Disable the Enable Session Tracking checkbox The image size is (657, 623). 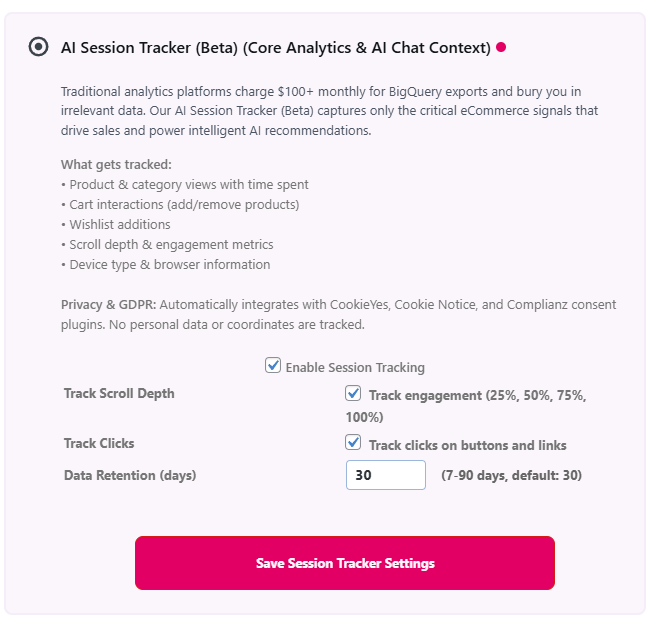[x=273, y=366]
